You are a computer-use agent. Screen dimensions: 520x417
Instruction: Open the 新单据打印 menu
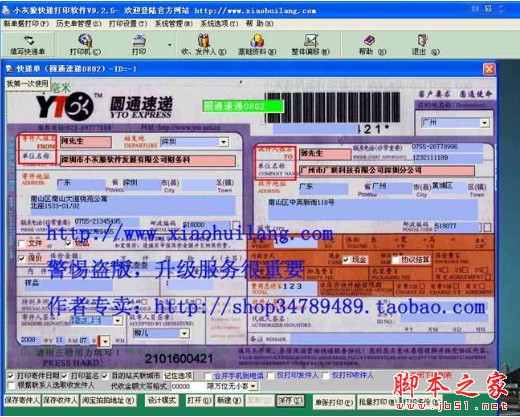point(26,24)
